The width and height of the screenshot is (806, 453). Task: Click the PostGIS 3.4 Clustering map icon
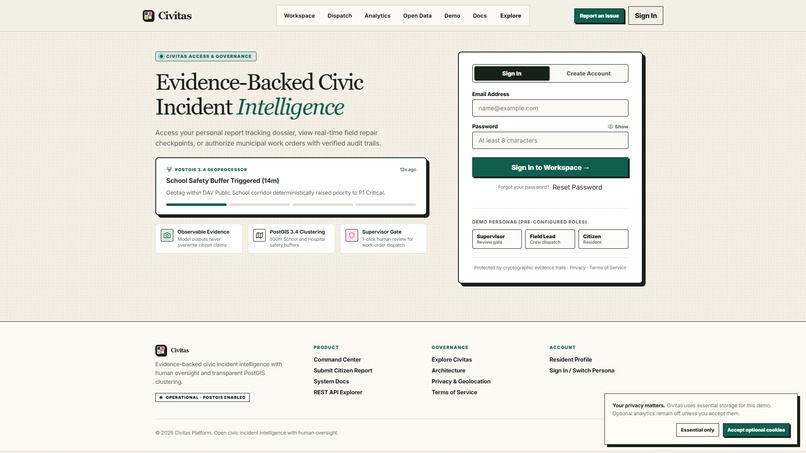(x=260, y=235)
